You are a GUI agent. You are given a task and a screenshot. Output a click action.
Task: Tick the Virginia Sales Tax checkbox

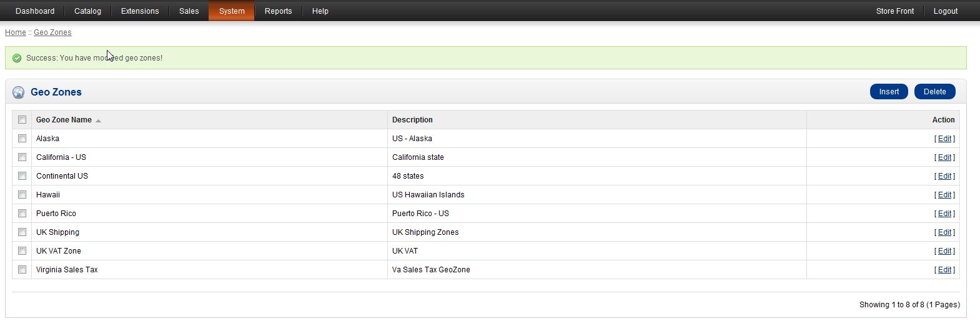(x=22, y=270)
